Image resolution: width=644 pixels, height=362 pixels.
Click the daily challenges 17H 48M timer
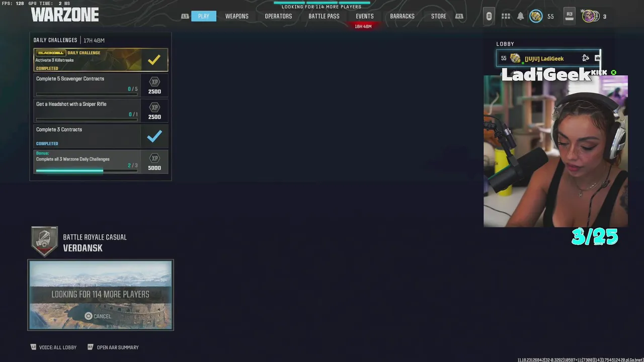click(x=94, y=40)
